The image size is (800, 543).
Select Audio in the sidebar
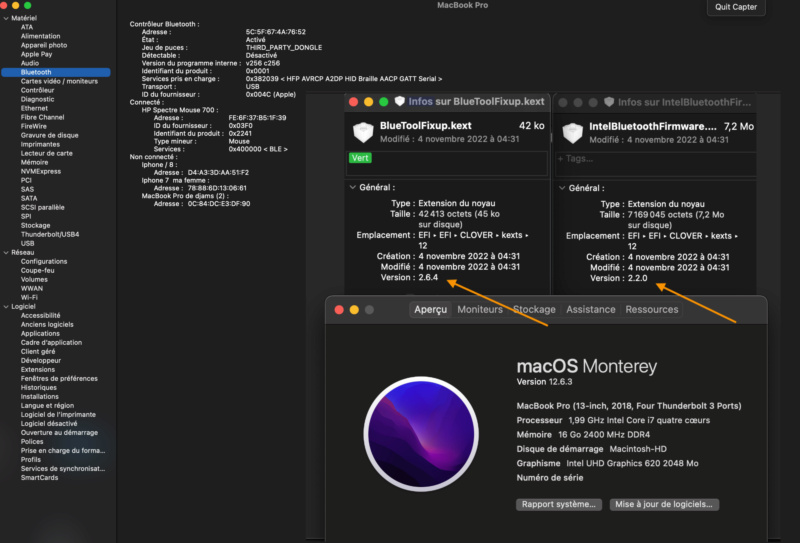(x=30, y=63)
